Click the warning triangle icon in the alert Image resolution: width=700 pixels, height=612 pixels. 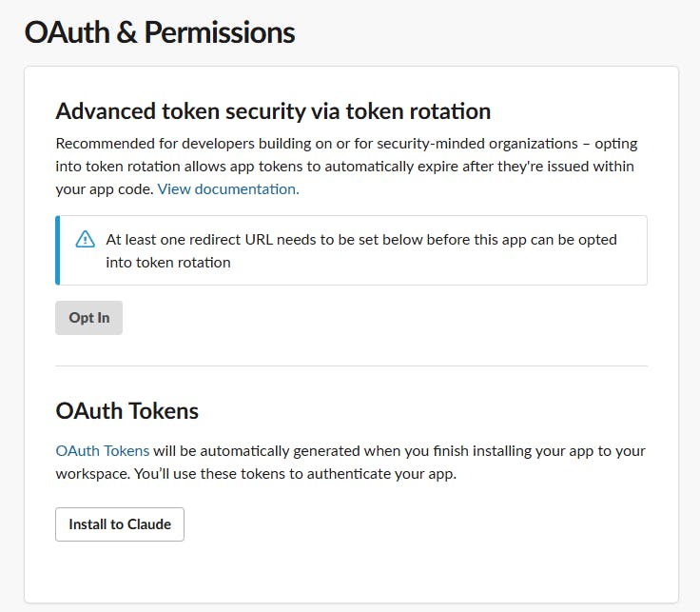[x=85, y=240]
